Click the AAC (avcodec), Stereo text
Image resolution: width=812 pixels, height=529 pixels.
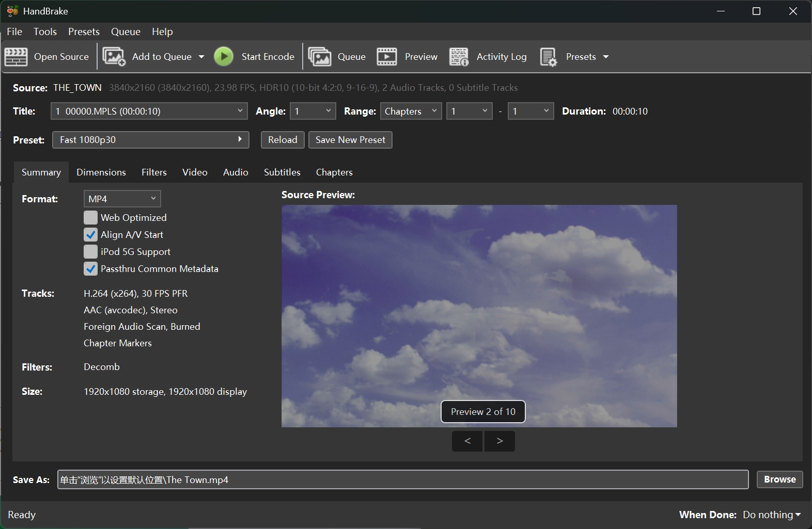pos(131,310)
